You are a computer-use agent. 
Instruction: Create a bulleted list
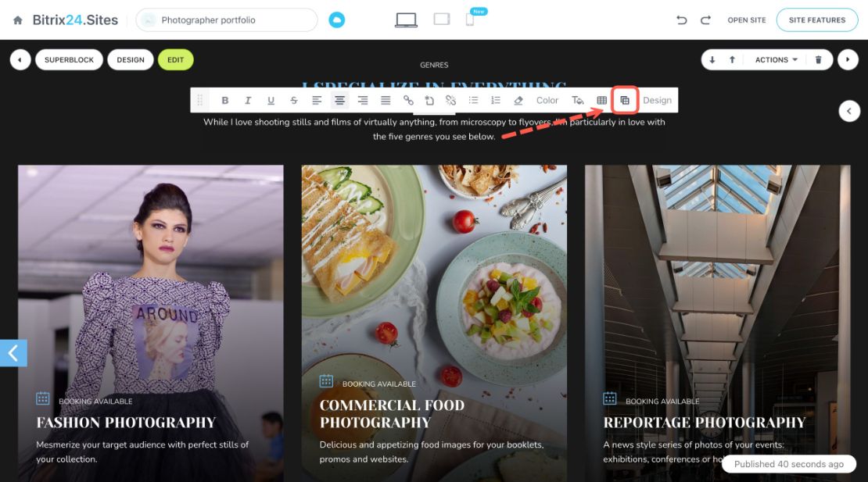[473, 100]
